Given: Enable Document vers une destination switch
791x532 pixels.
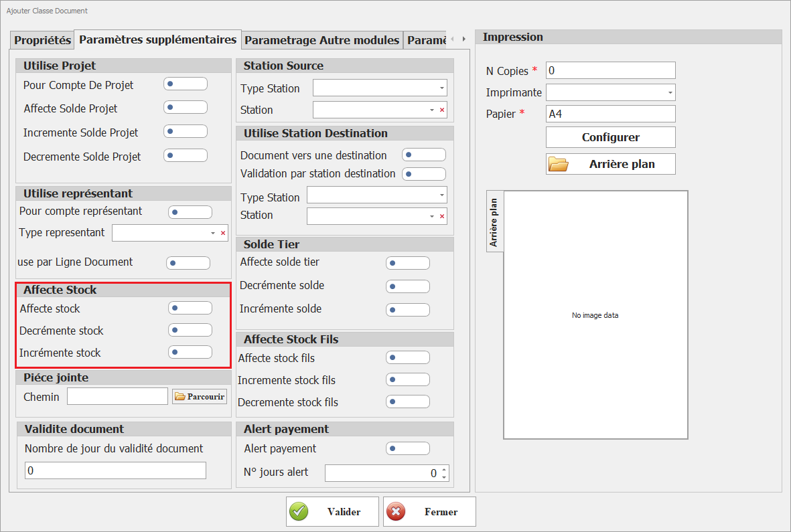Looking at the screenshot, I should [424, 155].
